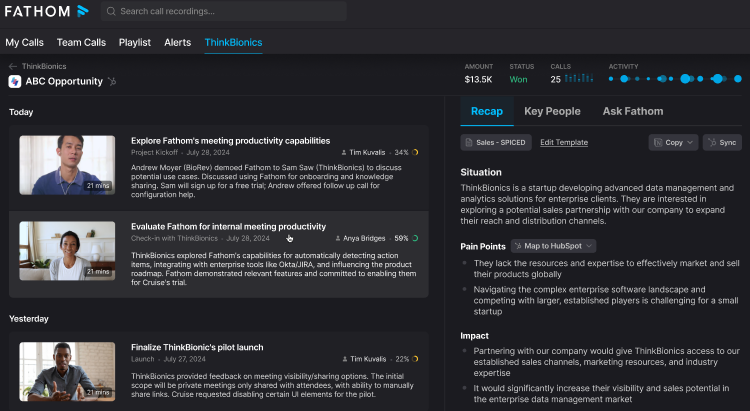Open the Launch call video thumbnail
Screen dimensions: 750x411
tap(67, 372)
